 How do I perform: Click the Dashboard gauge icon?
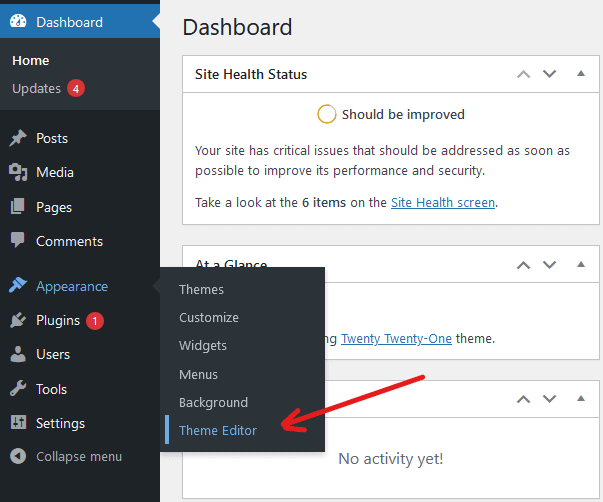[x=18, y=22]
